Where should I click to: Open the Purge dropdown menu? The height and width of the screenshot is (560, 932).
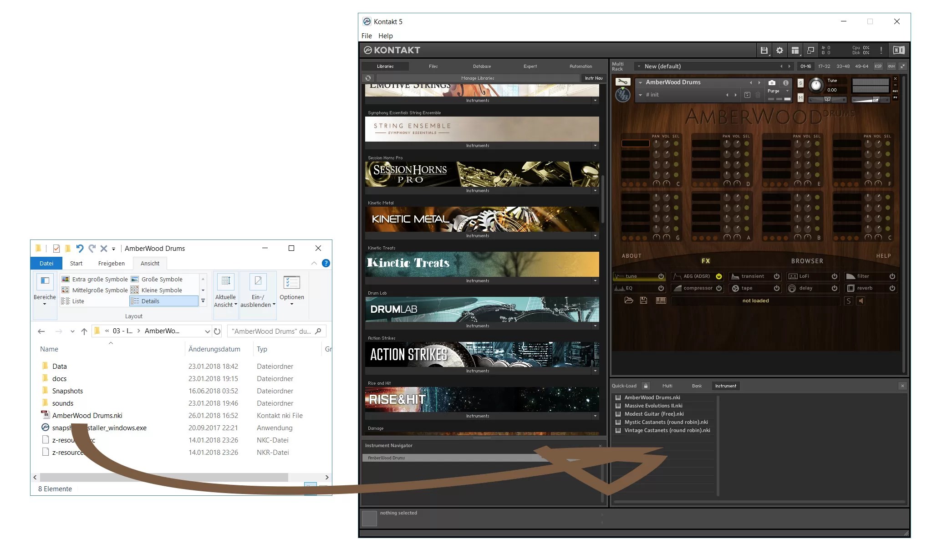click(788, 91)
